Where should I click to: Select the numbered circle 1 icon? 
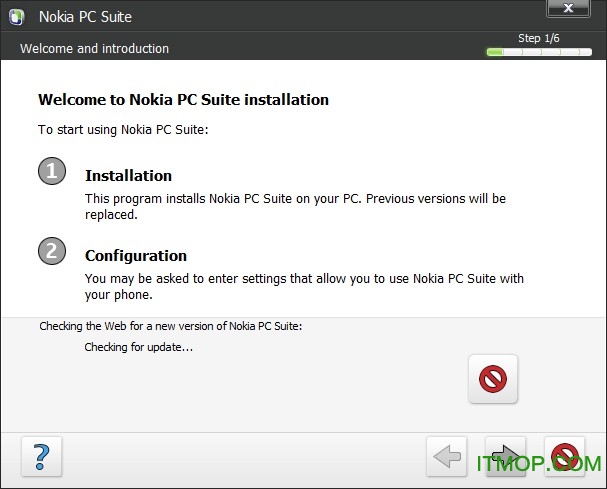52,171
